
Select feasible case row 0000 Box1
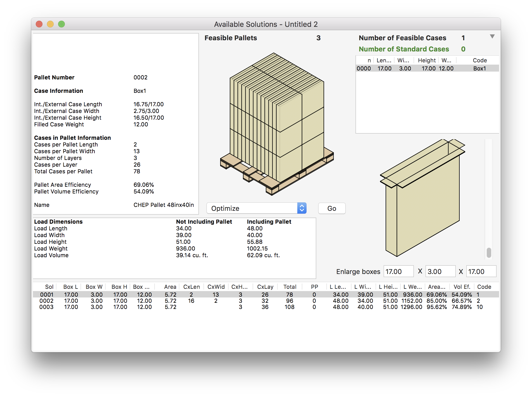427,68
